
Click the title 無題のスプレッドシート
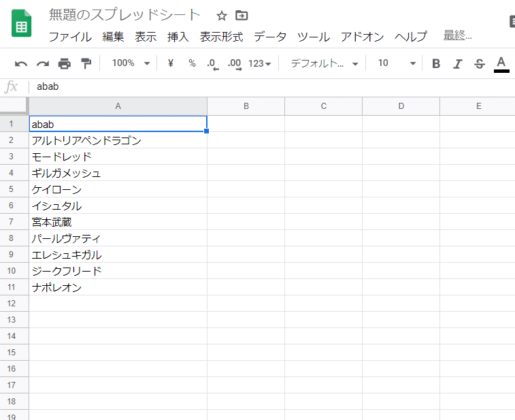[x=124, y=15]
